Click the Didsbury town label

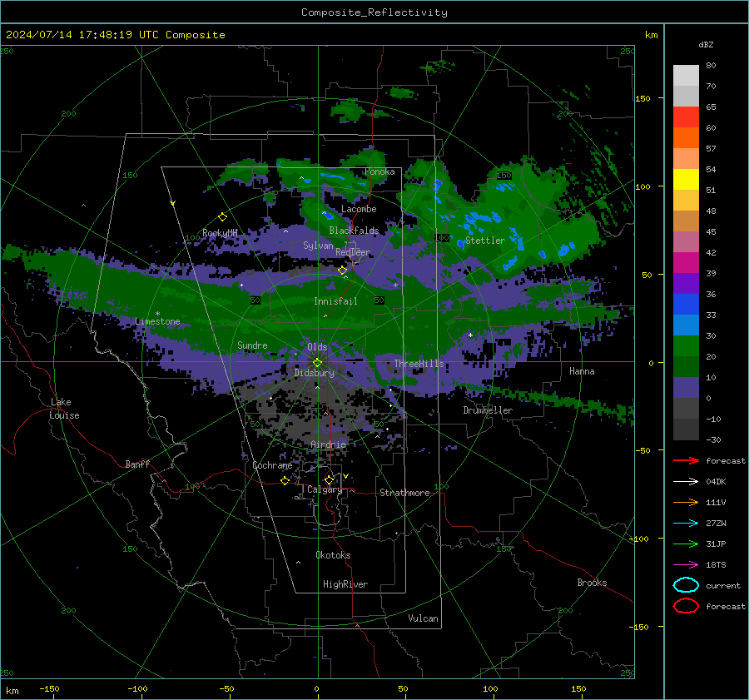click(x=315, y=373)
